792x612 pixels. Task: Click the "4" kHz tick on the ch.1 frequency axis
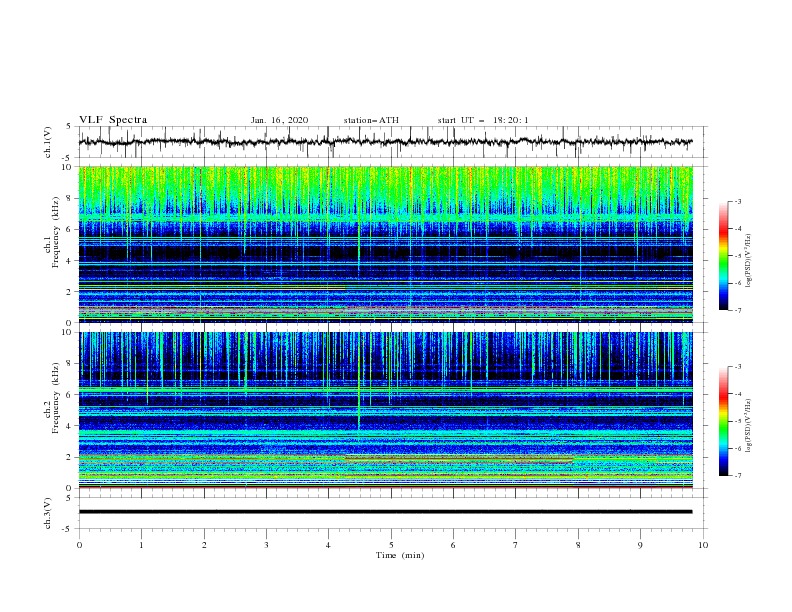[69, 261]
